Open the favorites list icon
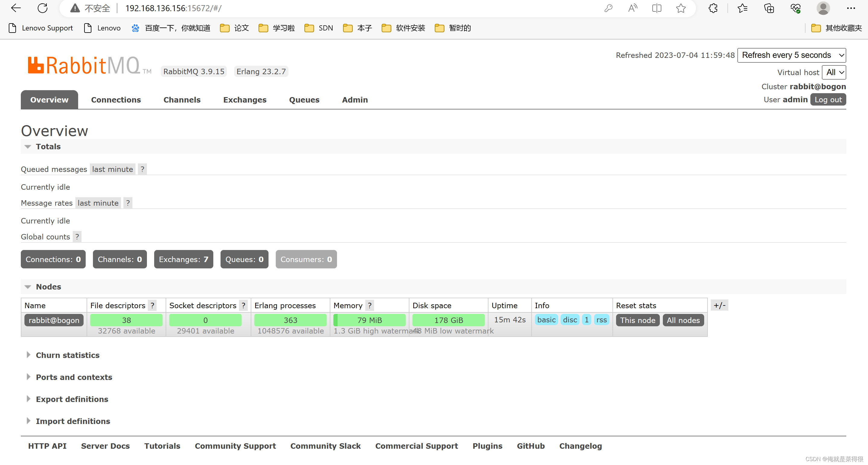Image resolution: width=868 pixels, height=465 pixels. coord(742,8)
